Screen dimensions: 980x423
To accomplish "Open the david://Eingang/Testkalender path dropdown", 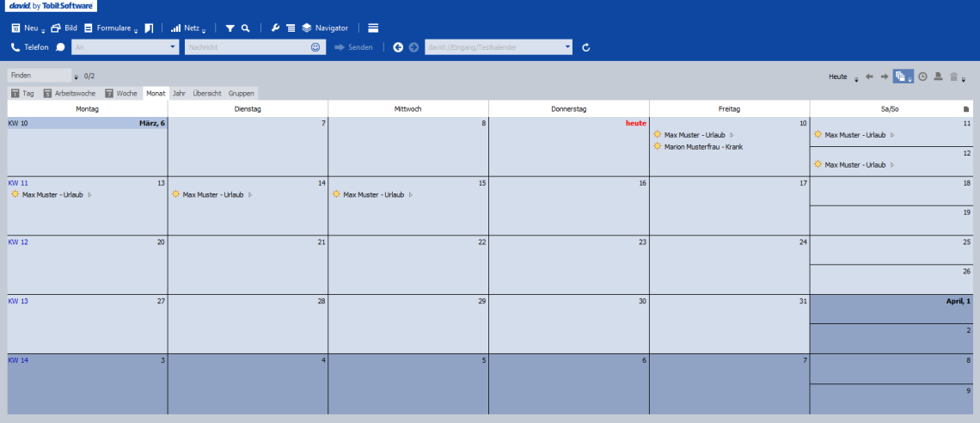I will click(x=567, y=47).
